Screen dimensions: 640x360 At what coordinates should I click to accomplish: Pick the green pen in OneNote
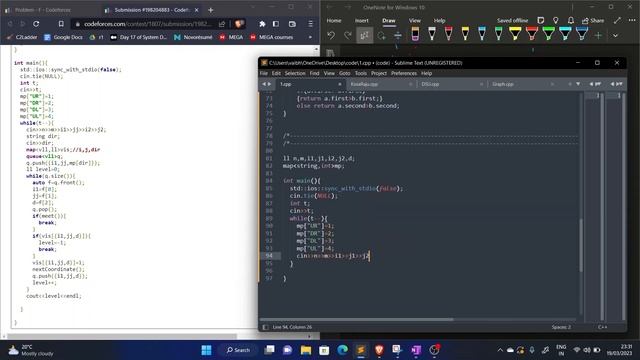(498, 34)
